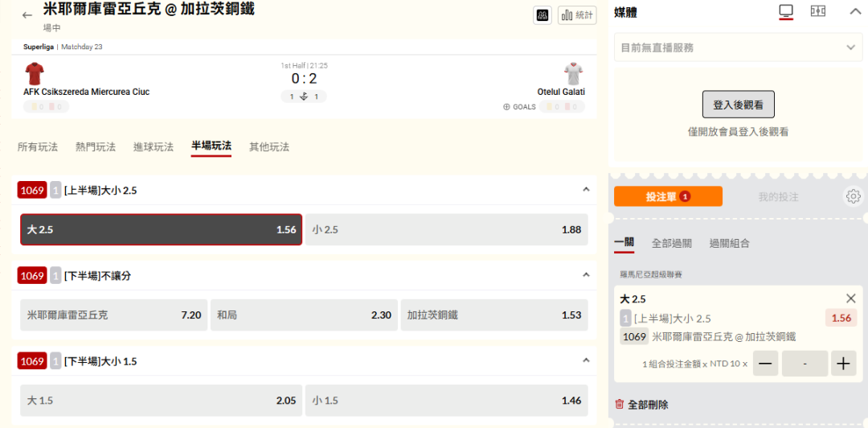
Task: Deselect the 大 2.5 odds at 1.56
Action: click(x=162, y=229)
